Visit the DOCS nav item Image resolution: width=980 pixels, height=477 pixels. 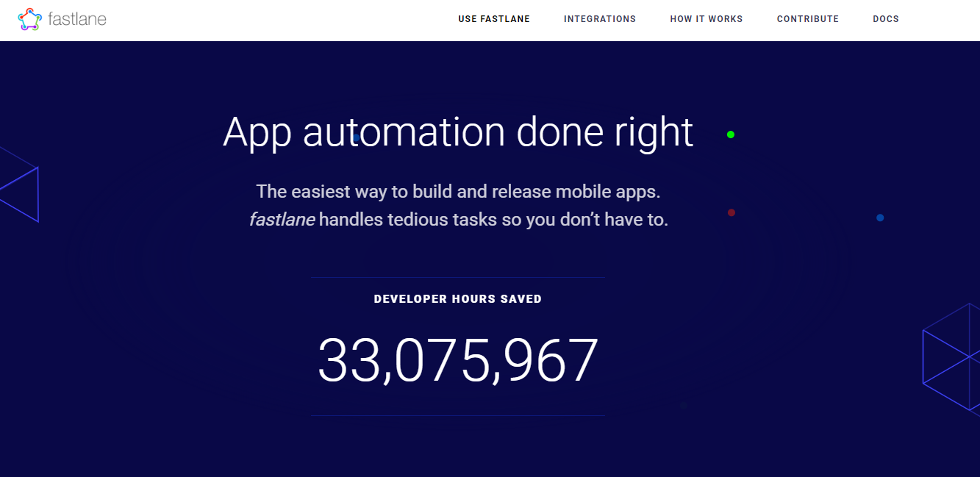pos(886,19)
